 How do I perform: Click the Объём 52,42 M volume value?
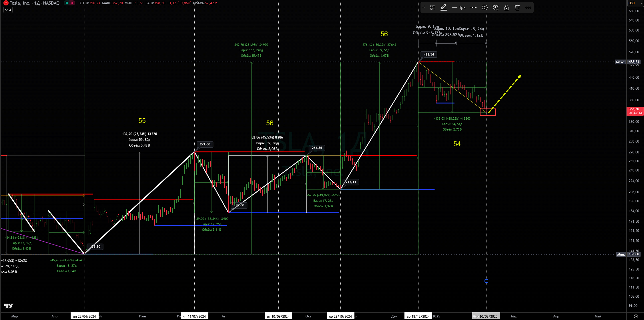pyautogui.click(x=205, y=3)
